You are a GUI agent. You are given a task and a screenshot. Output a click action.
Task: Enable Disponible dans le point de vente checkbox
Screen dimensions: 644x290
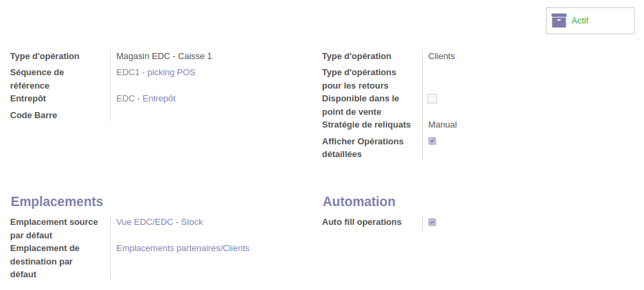[x=432, y=99]
